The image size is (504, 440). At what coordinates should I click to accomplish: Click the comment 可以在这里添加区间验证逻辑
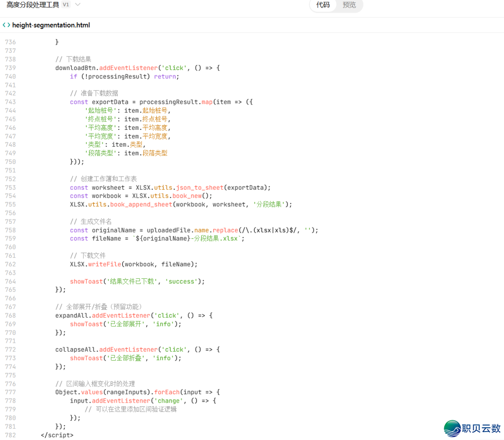(131, 410)
